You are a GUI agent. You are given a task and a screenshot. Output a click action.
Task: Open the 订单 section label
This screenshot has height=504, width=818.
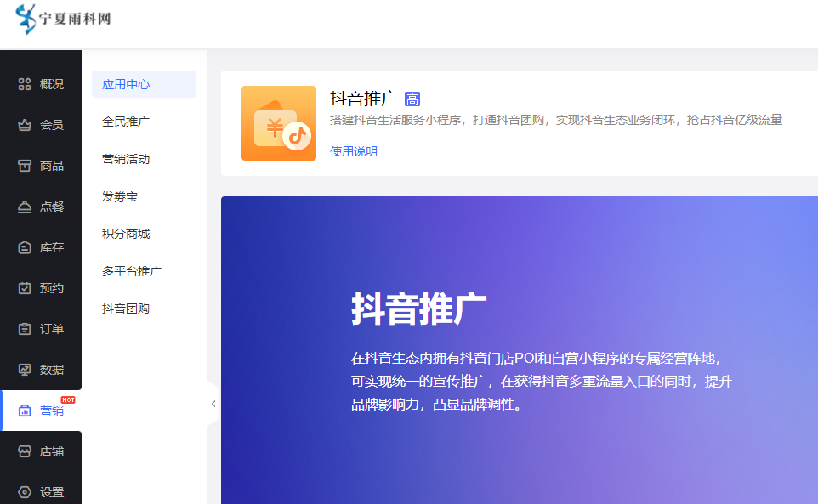pyautogui.click(x=52, y=329)
